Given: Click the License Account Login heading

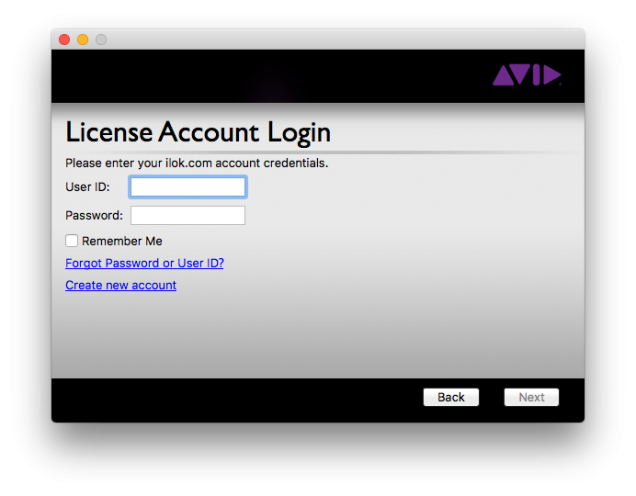Looking at the screenshot, I should click(198, 132).
